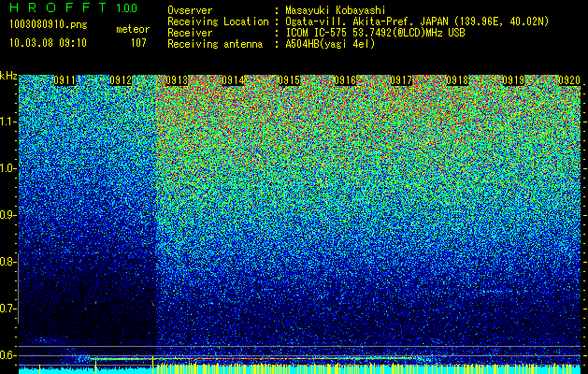This screenshot has width=588, height=374.
Task: Click the 0914 time marker
Action: [x=233, y=80]
